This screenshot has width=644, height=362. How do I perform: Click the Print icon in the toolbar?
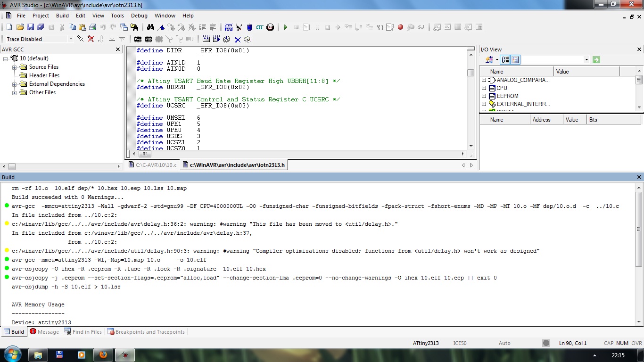coord(93,27)
